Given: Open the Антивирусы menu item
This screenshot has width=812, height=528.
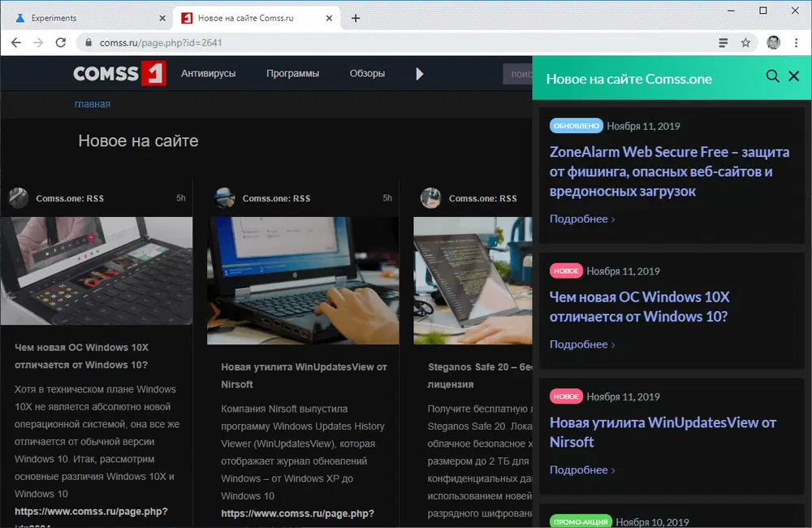Looking at the screenshot, I should (208, 74).
